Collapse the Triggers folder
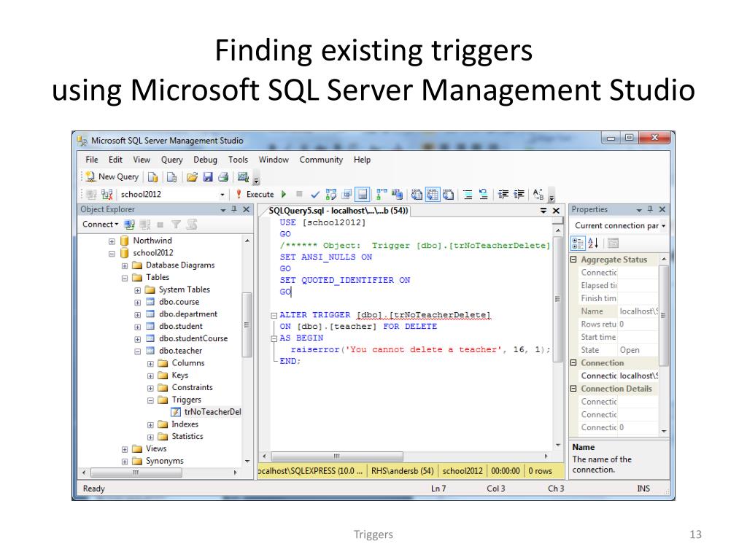 [150, 400]
